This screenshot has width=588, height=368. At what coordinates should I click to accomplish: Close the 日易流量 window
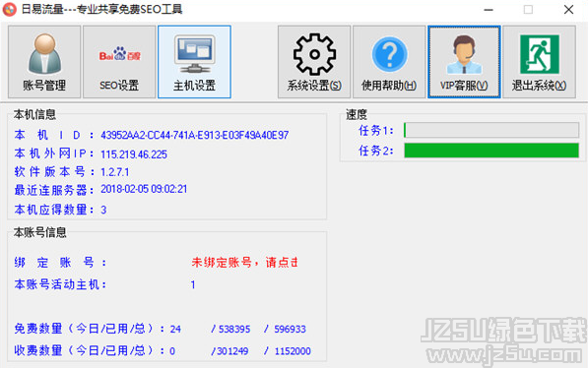coord(568,10)
